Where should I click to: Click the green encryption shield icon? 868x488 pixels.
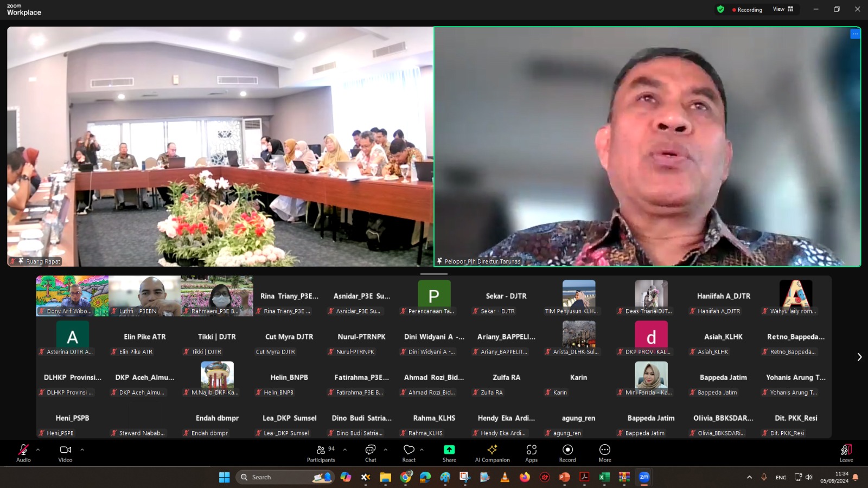tap(720, 9)
